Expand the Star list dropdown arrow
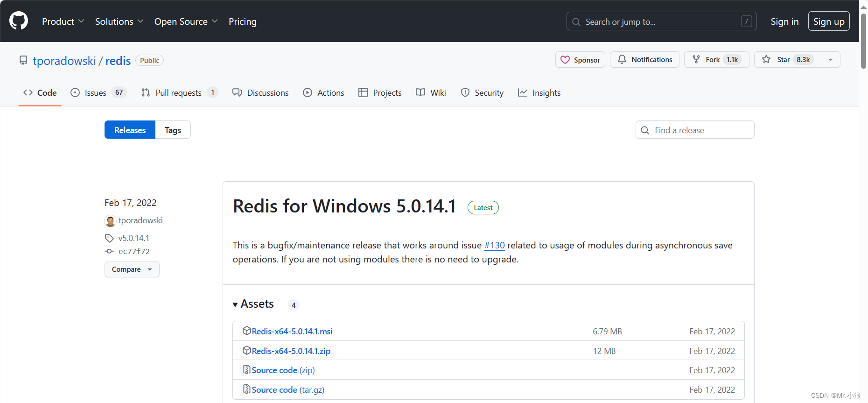868x403 pixels. [x=831, y=60]
